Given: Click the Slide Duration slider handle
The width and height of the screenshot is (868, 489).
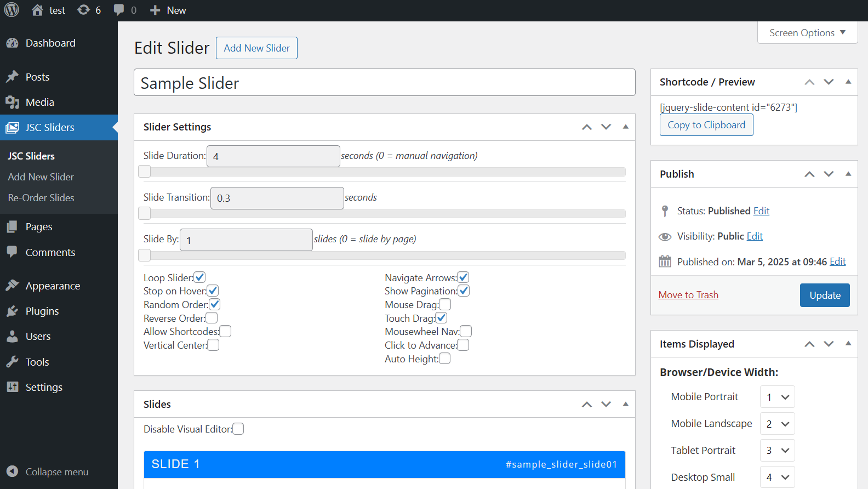Looking at the screenshot, I should click(145, 172).
